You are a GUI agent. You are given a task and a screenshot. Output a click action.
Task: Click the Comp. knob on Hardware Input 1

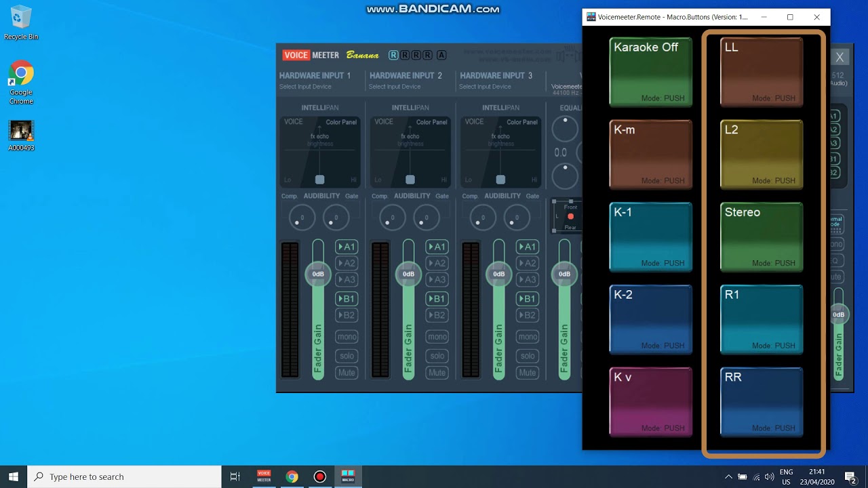click(302, 218)
